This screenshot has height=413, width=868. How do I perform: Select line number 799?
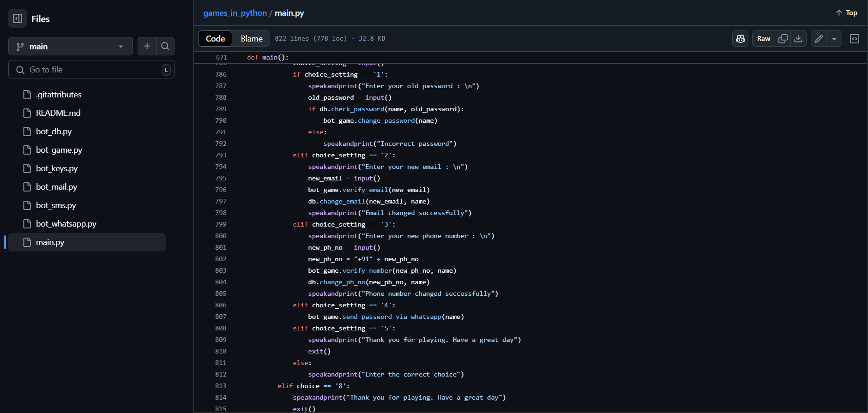pyautogui.click(x=221, y=224)
